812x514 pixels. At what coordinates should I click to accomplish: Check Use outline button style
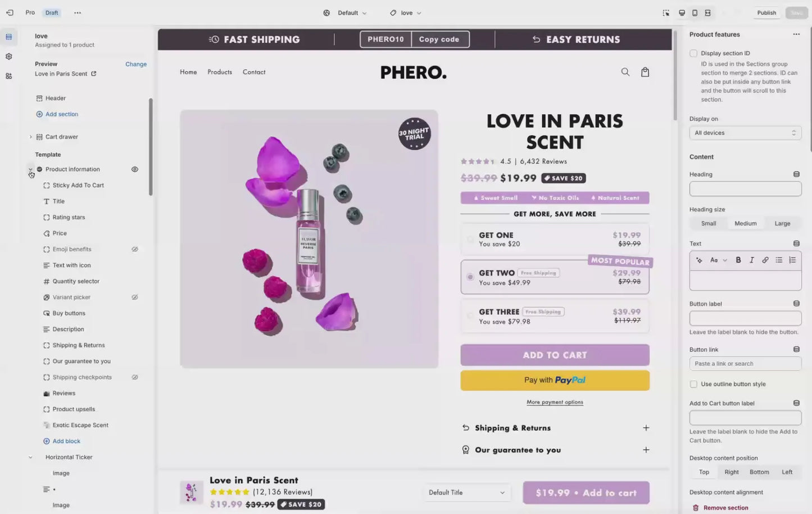(693, 384)
